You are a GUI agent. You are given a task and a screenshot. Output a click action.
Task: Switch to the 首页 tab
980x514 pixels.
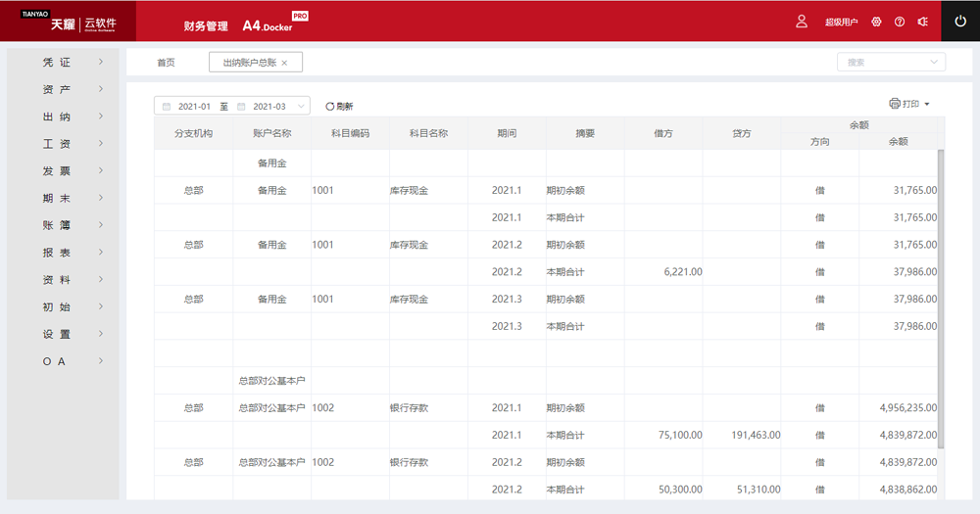pyautogui.click(x=166, y=63)
